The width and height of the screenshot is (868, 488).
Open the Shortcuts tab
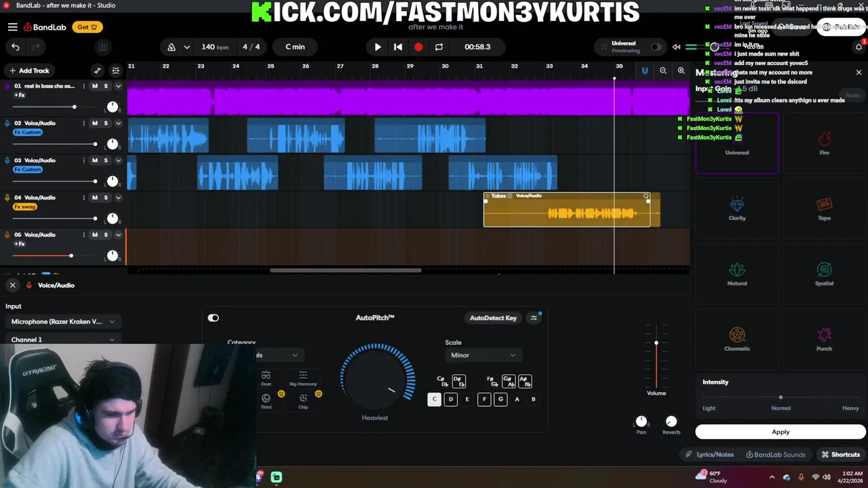point(841,455)
